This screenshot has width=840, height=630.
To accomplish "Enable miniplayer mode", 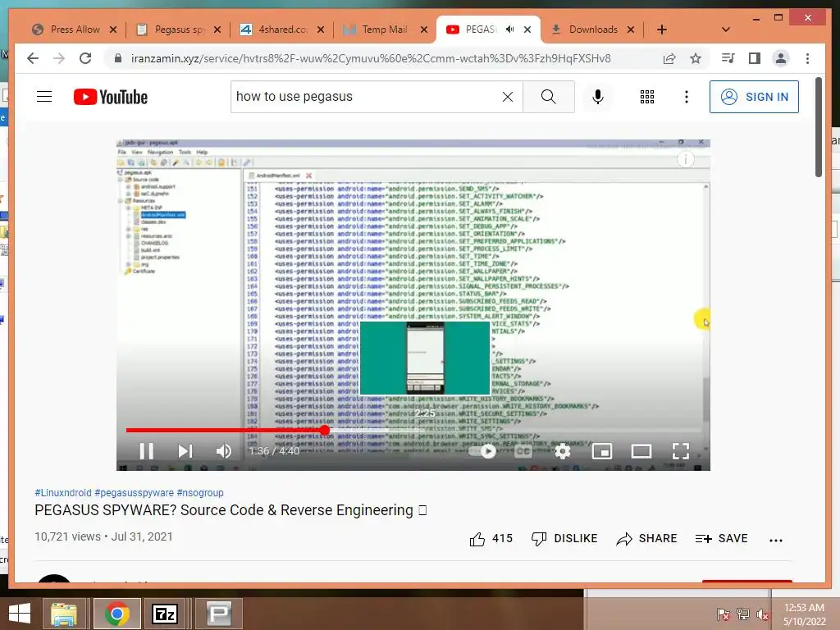I will (601, 452).
